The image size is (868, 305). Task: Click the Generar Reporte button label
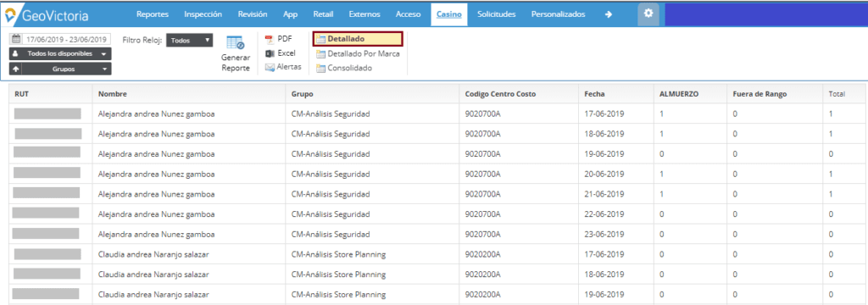(236, 63)
